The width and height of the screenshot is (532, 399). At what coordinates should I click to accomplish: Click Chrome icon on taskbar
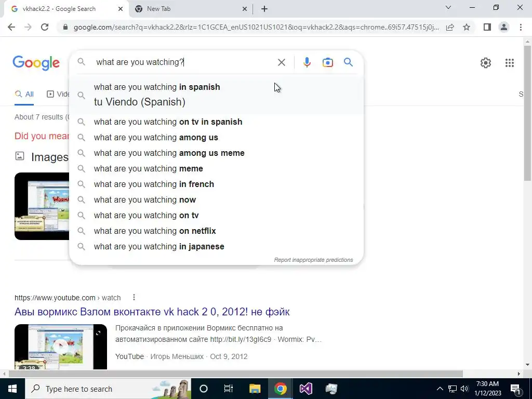click(x=280, y=389)
